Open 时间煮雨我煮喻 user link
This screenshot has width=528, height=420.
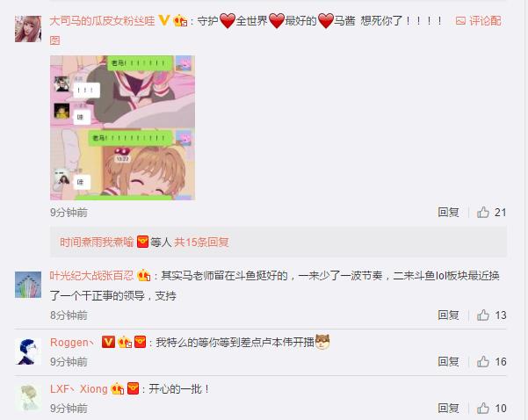point(97,242)
